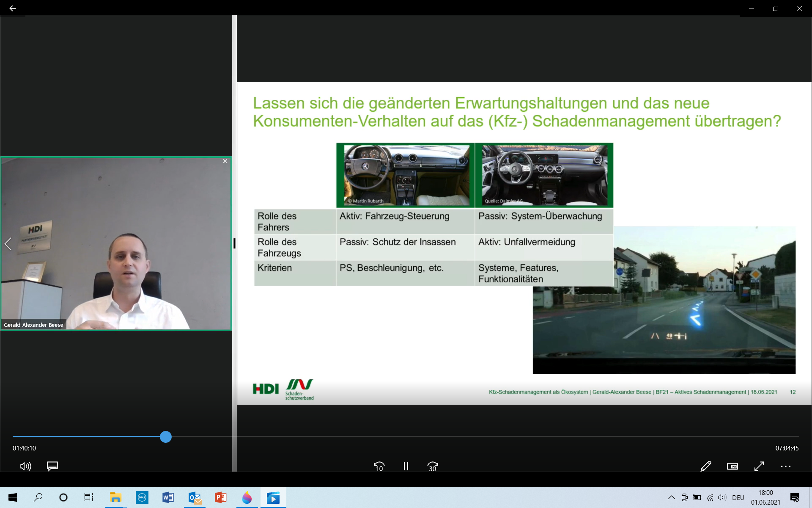Open the volume control

pos(25,466)
